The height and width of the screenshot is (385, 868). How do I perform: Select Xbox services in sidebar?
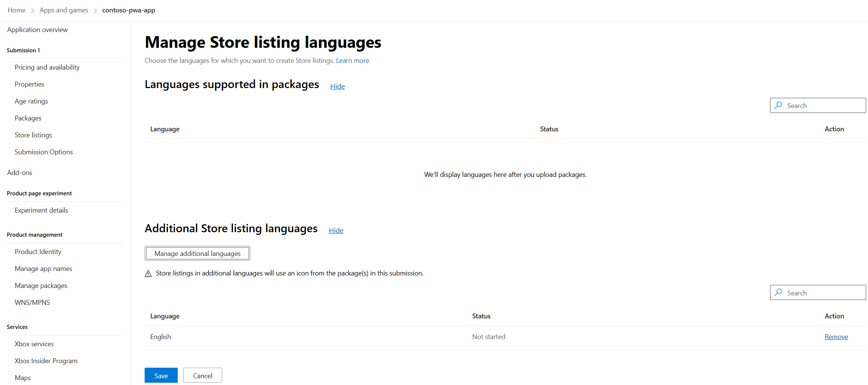[34, 344]
